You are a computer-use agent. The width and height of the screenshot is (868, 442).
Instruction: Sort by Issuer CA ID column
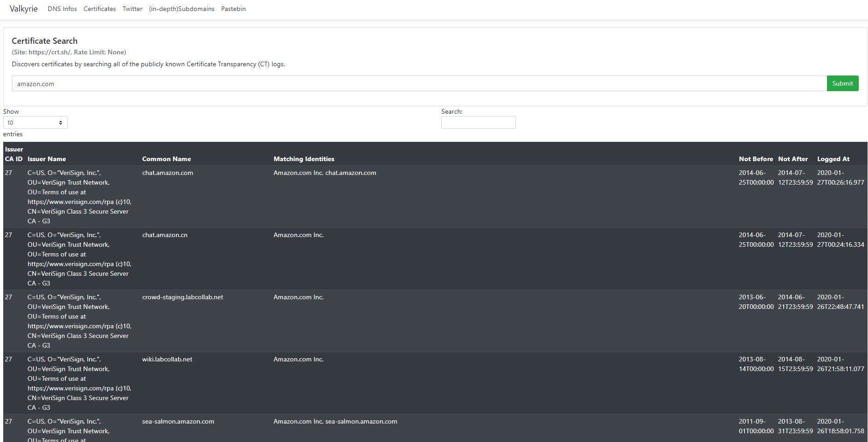14,154
